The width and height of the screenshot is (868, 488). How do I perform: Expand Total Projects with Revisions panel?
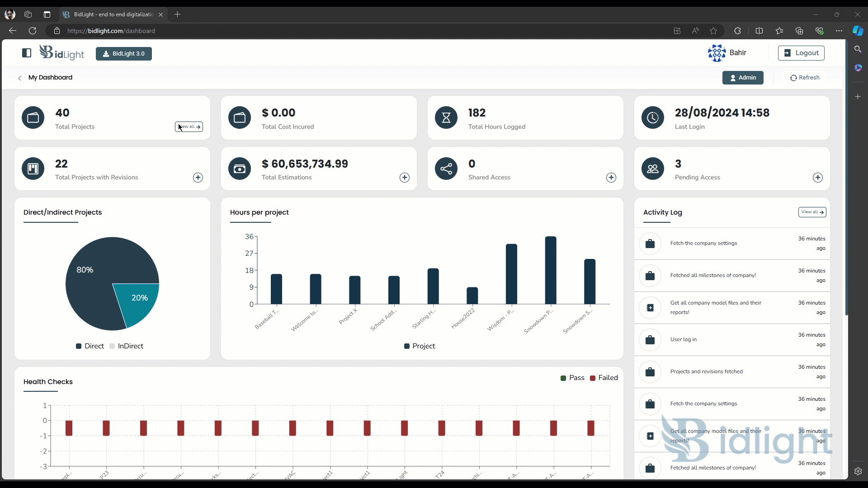coord(197,177)
